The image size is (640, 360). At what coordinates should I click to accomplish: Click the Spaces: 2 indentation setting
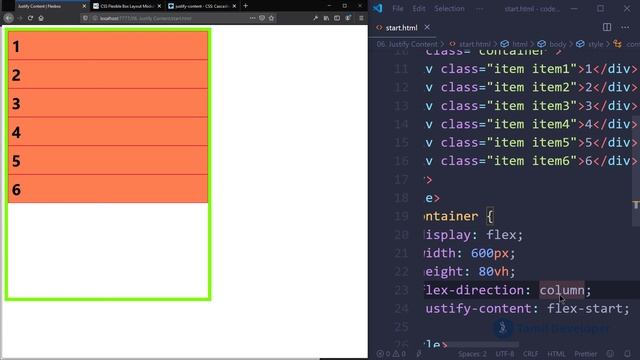[472, 354]
